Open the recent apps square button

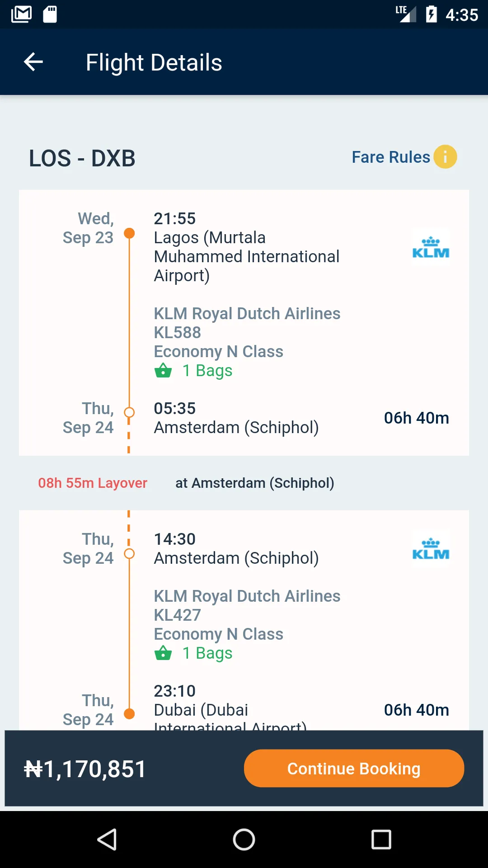coord(381,840)
